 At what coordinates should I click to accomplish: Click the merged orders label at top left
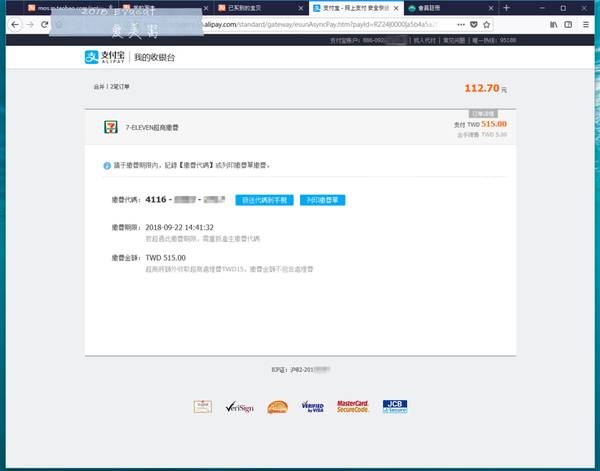(x=112, y=87)
